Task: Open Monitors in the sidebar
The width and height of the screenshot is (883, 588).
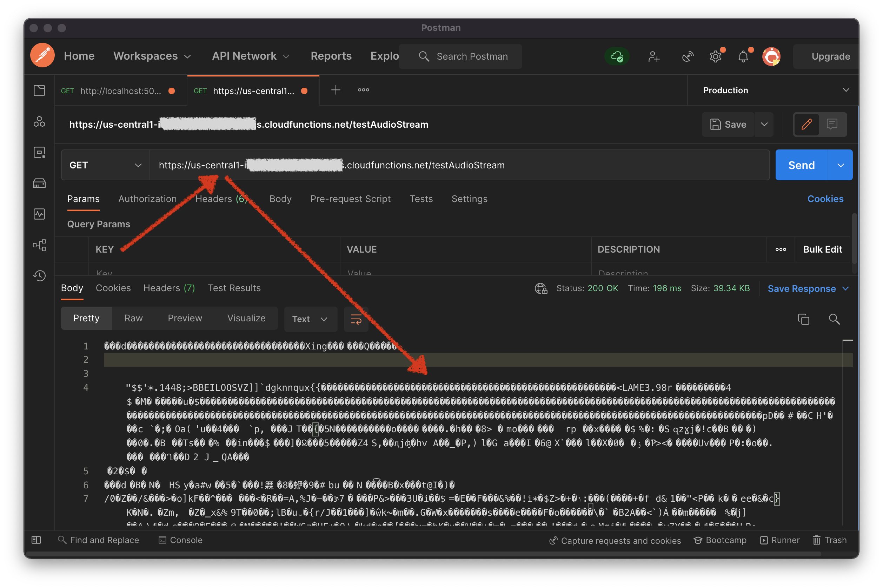Action: pos(39,214)
